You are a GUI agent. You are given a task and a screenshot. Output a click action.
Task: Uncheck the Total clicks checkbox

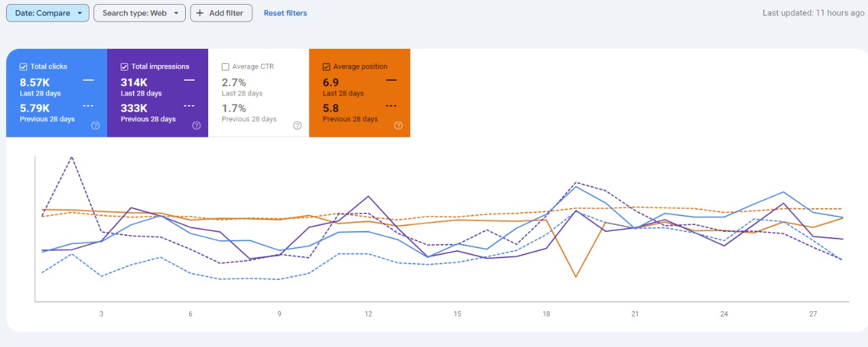(24, 66)
